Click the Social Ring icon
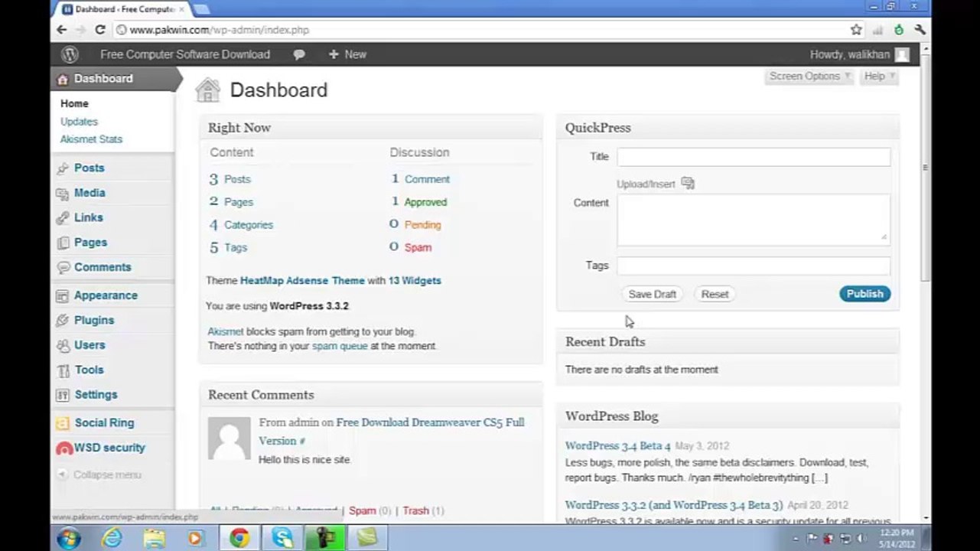This screenshot has height=551, width=980. (x=63, y=423)
